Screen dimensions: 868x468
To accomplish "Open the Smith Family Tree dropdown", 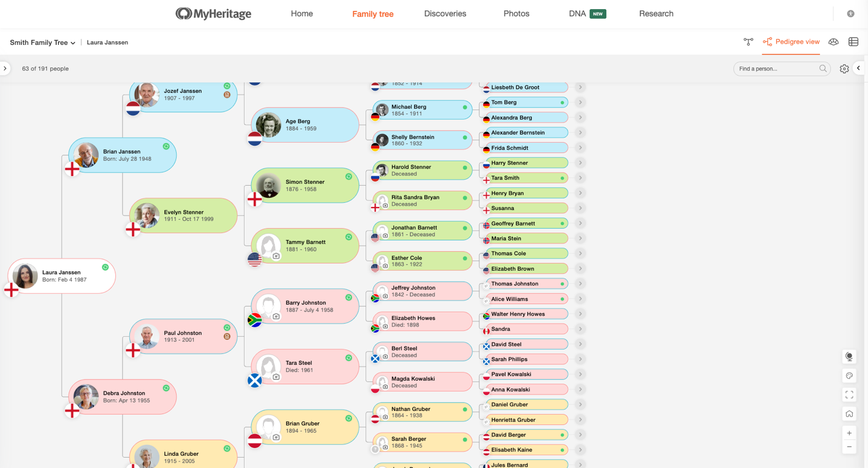I will 42,42.
